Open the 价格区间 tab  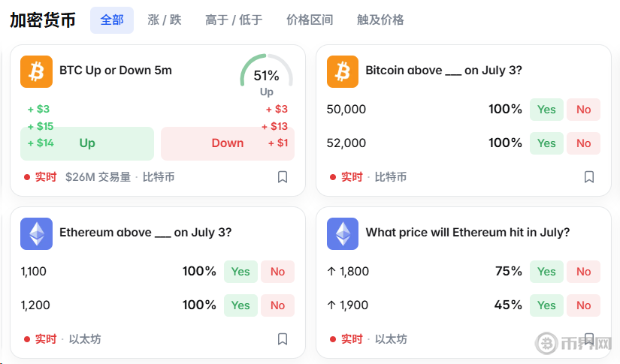[310, 20]
